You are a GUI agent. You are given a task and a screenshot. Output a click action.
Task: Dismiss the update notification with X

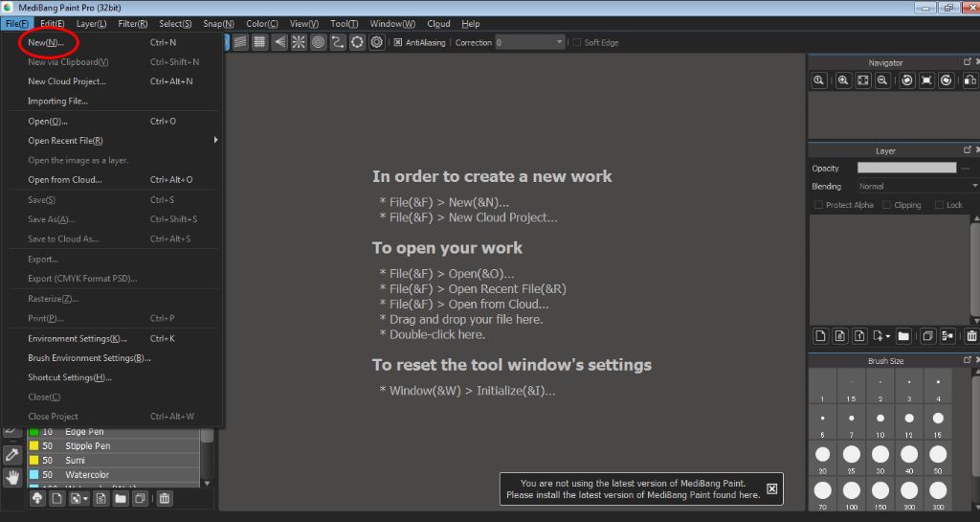tap(772, 488)
